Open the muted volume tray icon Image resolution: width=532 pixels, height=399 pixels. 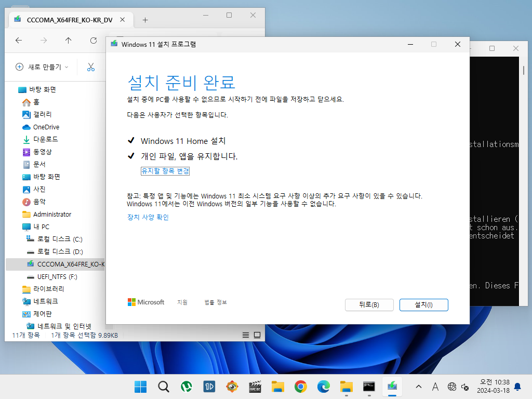click(x=465, y=387)
